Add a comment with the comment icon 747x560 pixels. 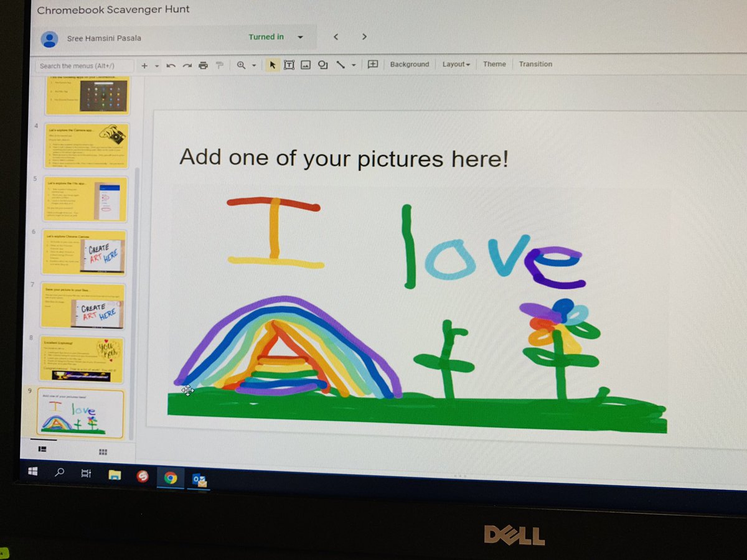pos(372,64)
